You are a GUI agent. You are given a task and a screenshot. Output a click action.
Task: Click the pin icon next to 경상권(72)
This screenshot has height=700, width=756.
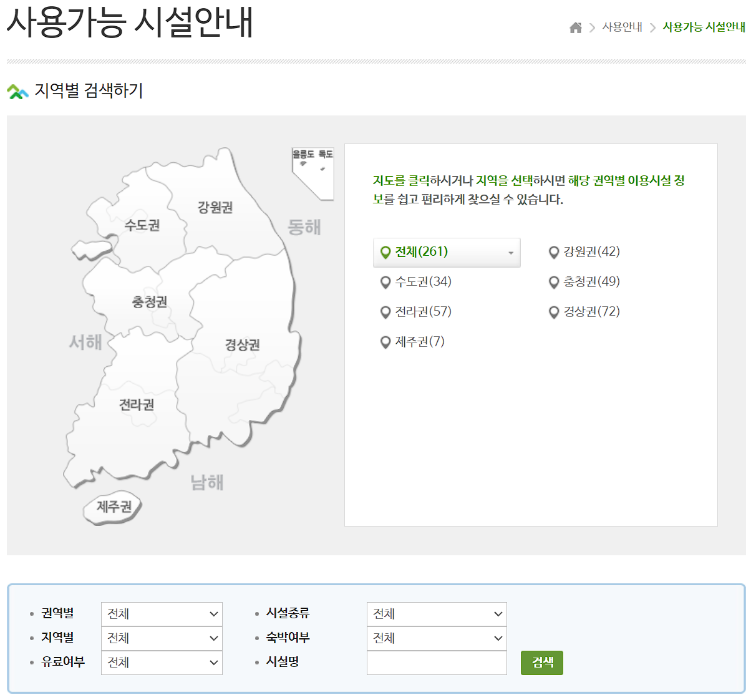554,312
